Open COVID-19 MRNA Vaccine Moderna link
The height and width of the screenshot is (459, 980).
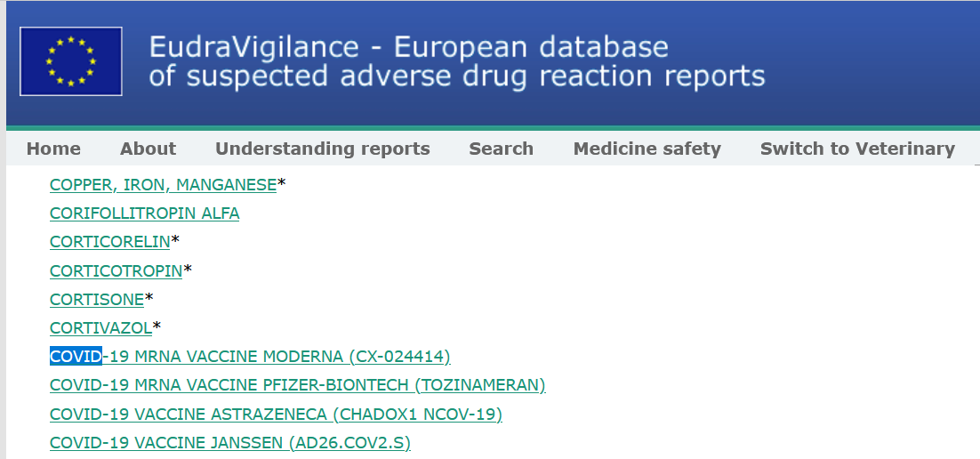click(250, 357)
